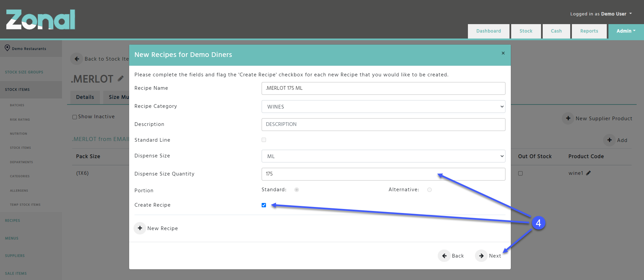Open the Recipe Category dropdown
Viewport: 644px width, 280px height.
383,107
